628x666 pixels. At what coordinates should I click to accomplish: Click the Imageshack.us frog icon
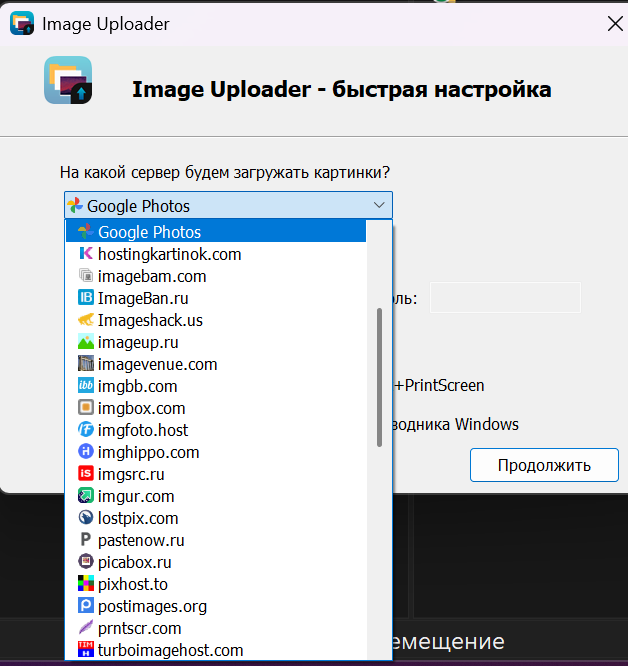tap(85, 320)
